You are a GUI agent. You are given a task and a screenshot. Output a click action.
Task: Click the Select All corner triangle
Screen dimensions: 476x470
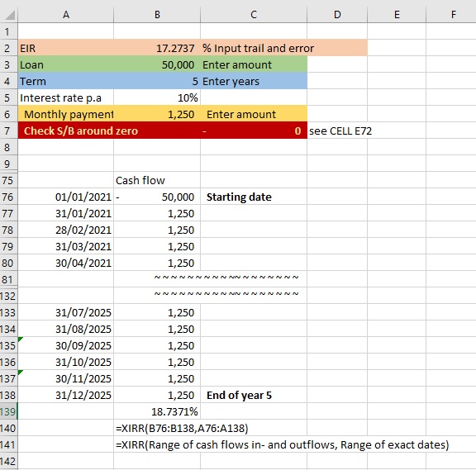10,15
